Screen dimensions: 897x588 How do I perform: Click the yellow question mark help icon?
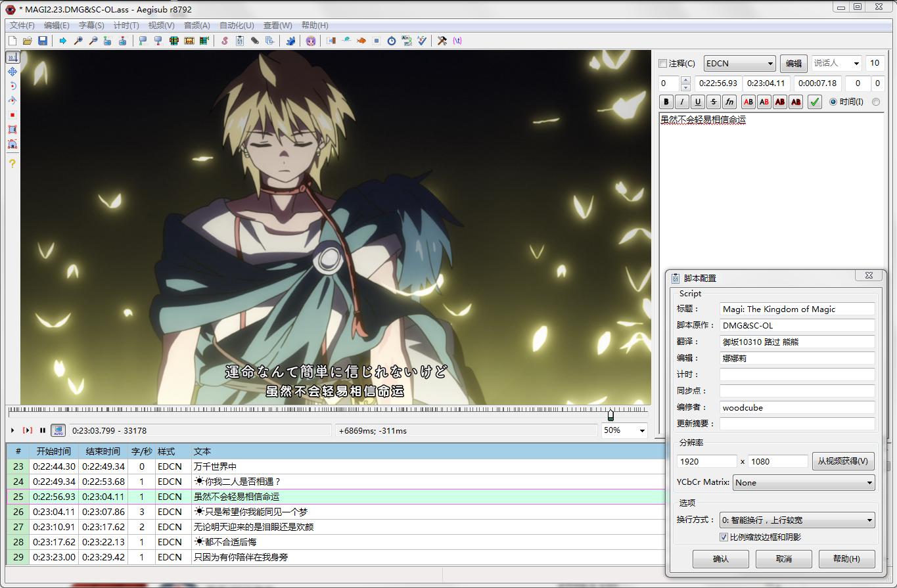pyautogui.click(x=12, y=164)
